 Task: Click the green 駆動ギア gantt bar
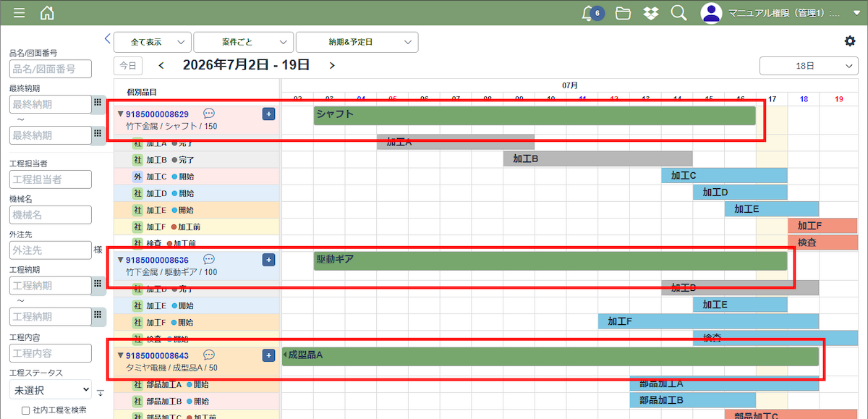pyautogui.click(x=550, y=261)
